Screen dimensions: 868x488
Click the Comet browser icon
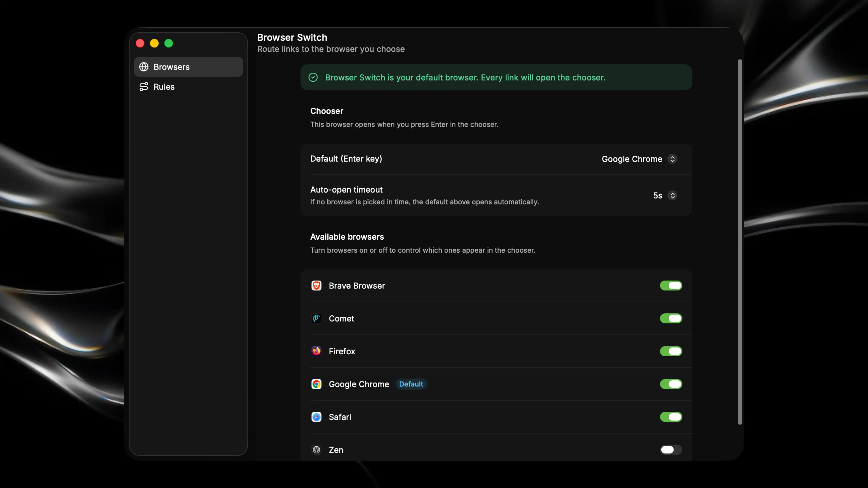(316, 318)
